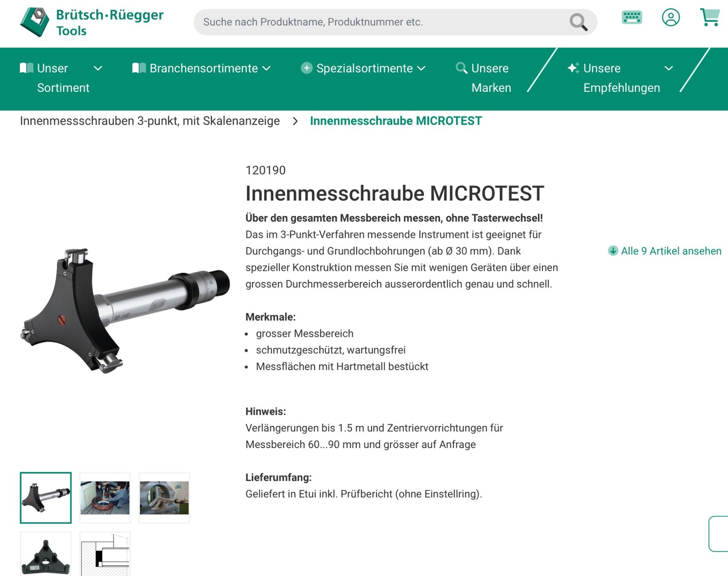Click the Merkmale: label
The height and width of the screenshot is (576, 728).
pos(271,317)
